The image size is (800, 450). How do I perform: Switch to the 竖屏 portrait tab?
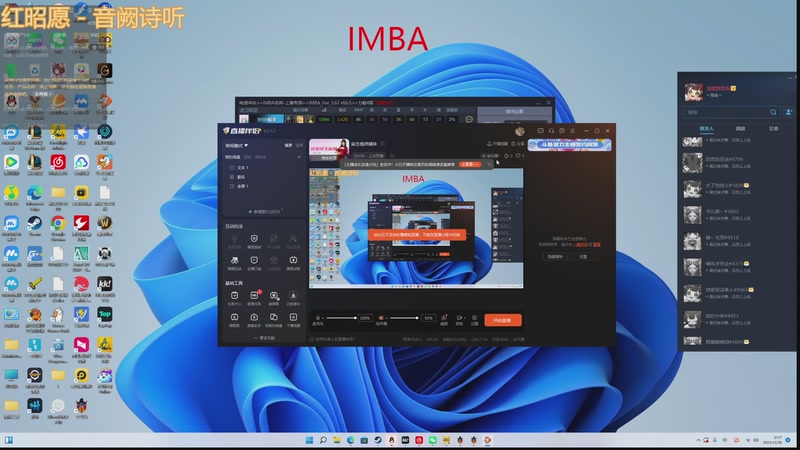coord(299,145)
